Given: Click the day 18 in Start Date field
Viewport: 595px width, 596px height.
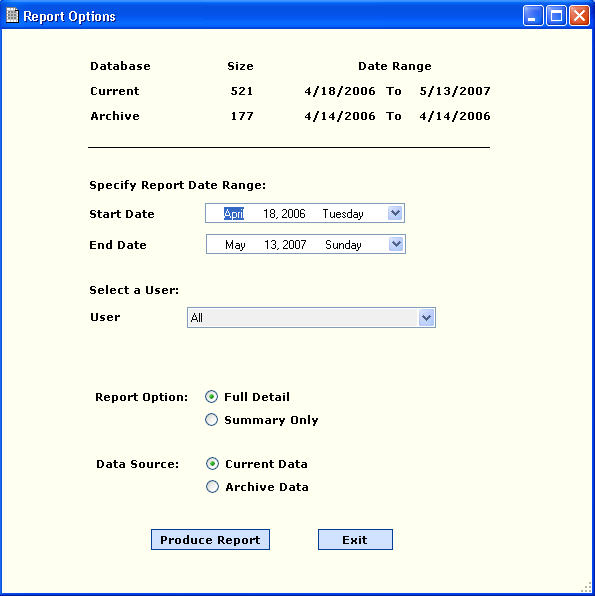Looking at the screenshot, I should click(269, 214).
